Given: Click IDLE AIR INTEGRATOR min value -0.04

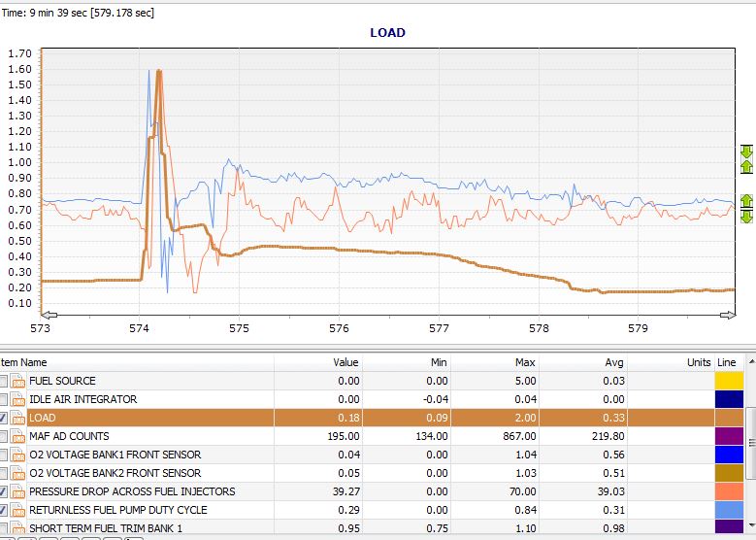Looking at the screenshot, I should click(436, 399).
